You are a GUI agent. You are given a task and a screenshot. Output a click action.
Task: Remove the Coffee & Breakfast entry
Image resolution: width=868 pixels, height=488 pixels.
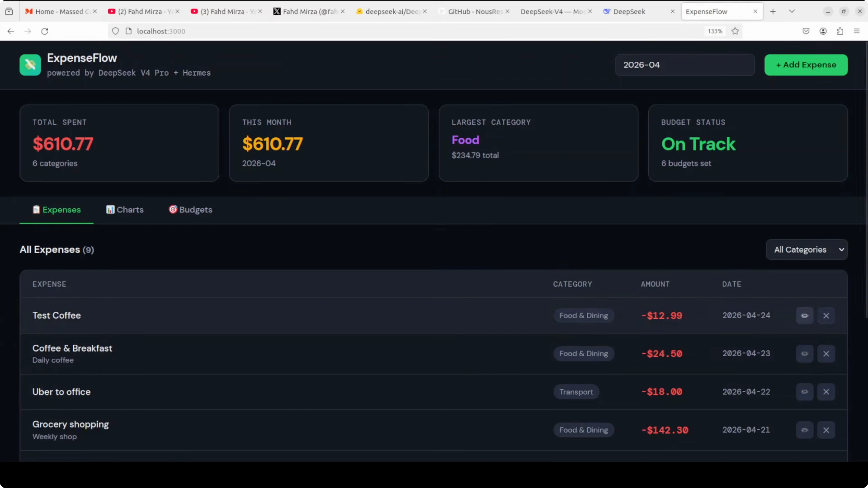pyautogui.click(x=826, y=354)
